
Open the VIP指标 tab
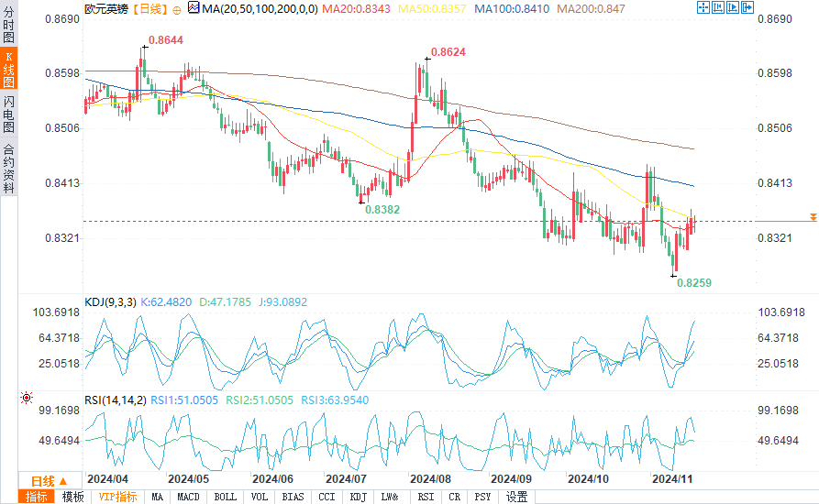coord(117,497)
